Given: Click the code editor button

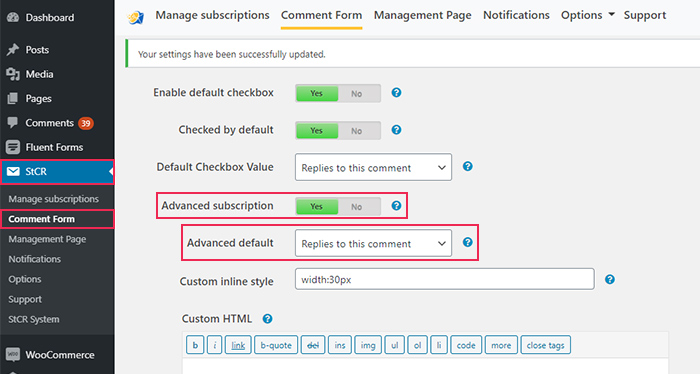Looking at the screenshot, I should click(466, 345).
